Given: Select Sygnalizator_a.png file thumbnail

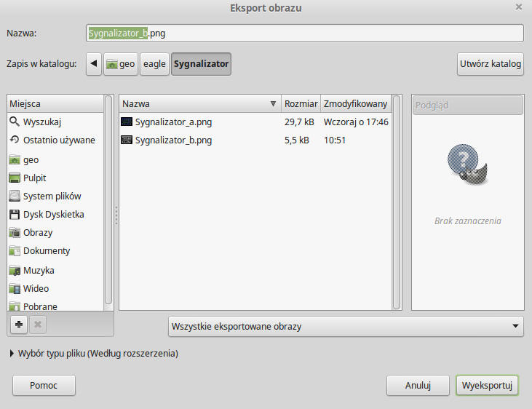Looking at the screenshot, I should coord(127,122).
